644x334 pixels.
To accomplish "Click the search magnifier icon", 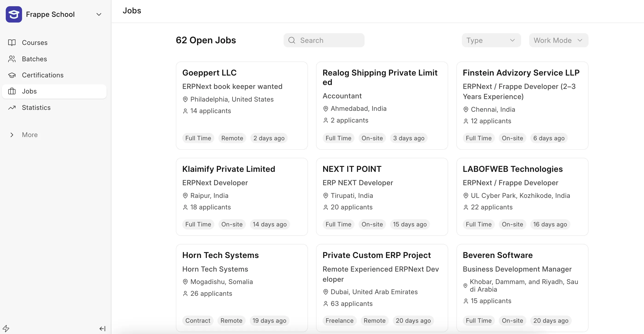I will coord(291,40).
